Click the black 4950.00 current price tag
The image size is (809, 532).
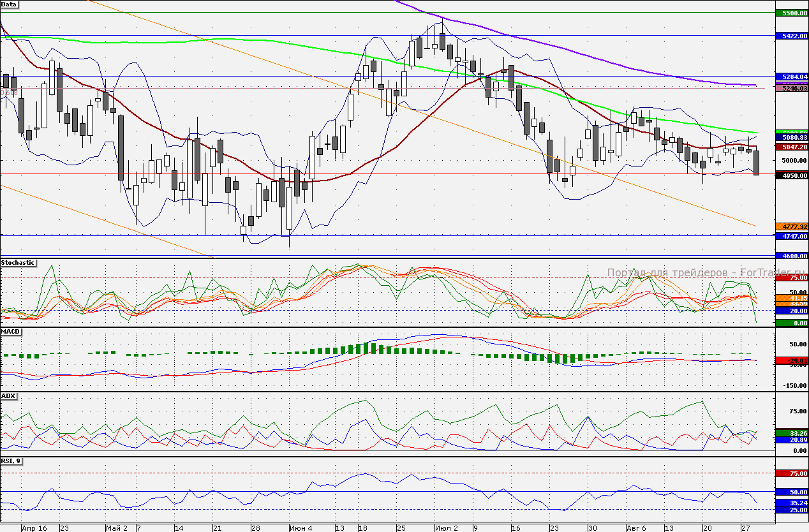pyautogui.click(x=791, y=175)
